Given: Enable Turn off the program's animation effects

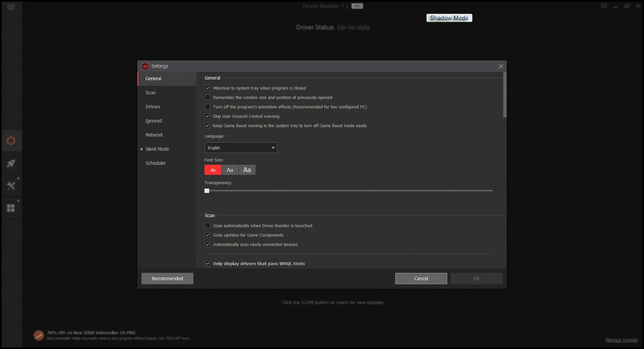Looking at the screenshot, I should point(208,107).
